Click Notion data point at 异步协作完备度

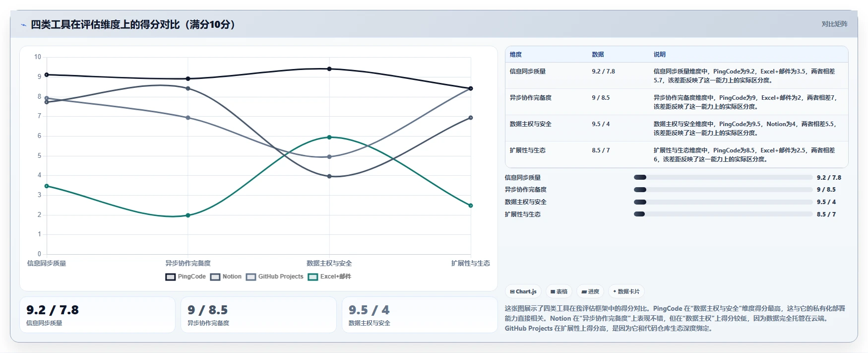click(x=188, y=88)
